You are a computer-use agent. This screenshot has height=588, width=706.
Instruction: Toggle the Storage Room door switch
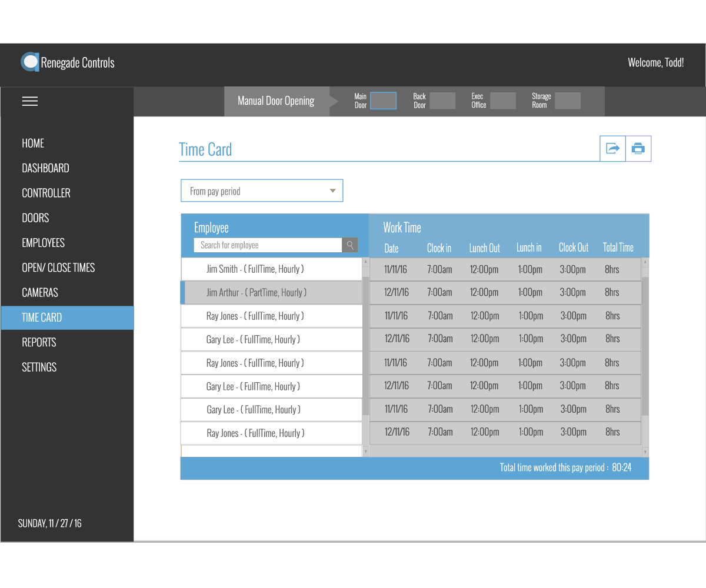[x=568, y=101]
